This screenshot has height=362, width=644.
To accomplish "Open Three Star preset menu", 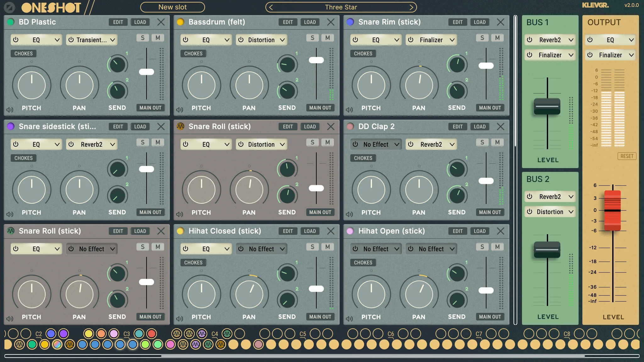I will click(x=341, y=7).
